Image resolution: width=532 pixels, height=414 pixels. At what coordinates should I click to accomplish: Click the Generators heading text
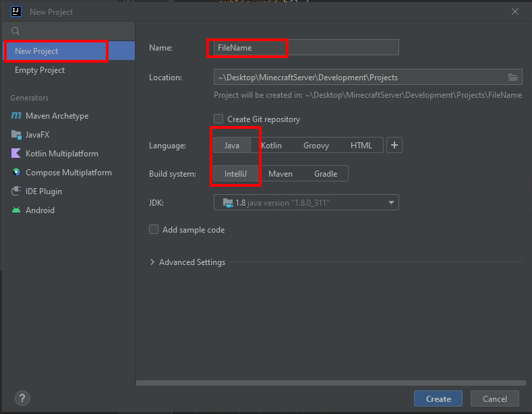pos(29,98)
